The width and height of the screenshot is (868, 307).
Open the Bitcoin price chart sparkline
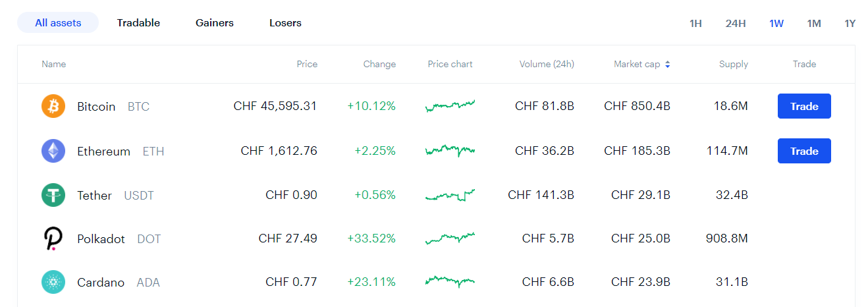point(450,105)
